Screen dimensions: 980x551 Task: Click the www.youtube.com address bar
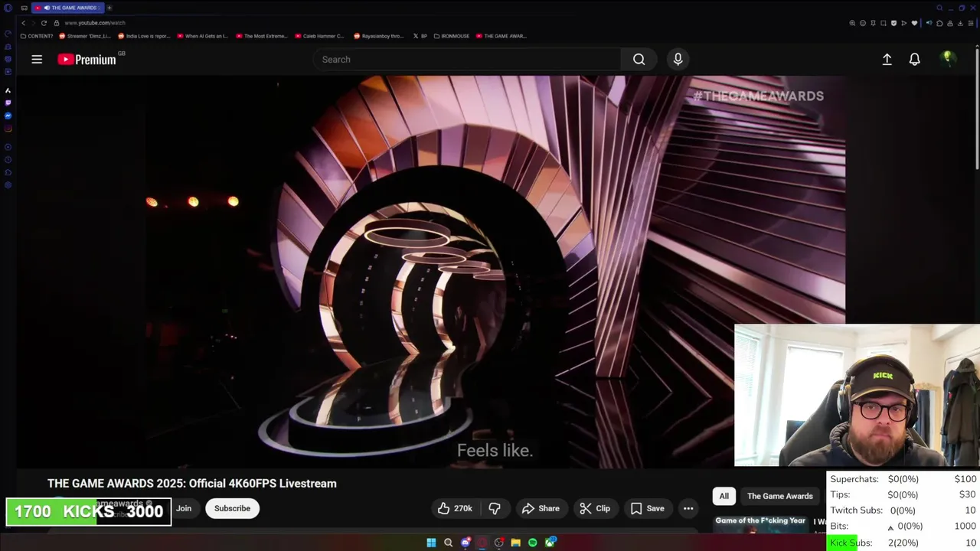pyautogui.click(x=94, y=23)
